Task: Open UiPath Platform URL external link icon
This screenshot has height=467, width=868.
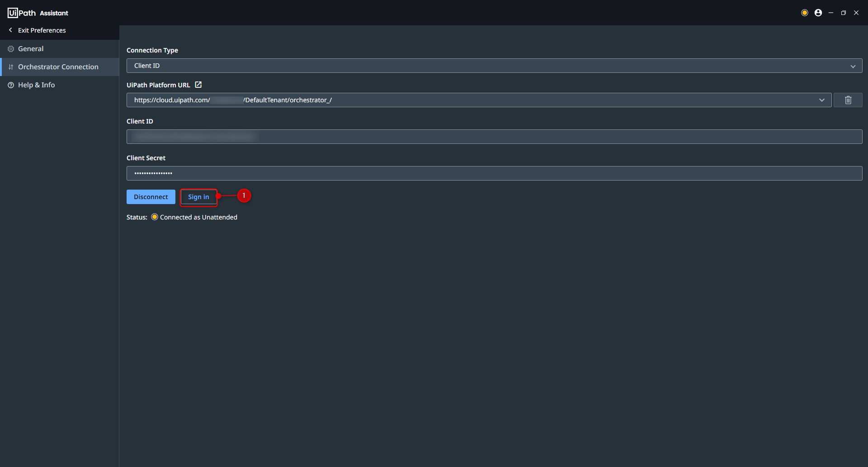Action: [x=198, y=85]
